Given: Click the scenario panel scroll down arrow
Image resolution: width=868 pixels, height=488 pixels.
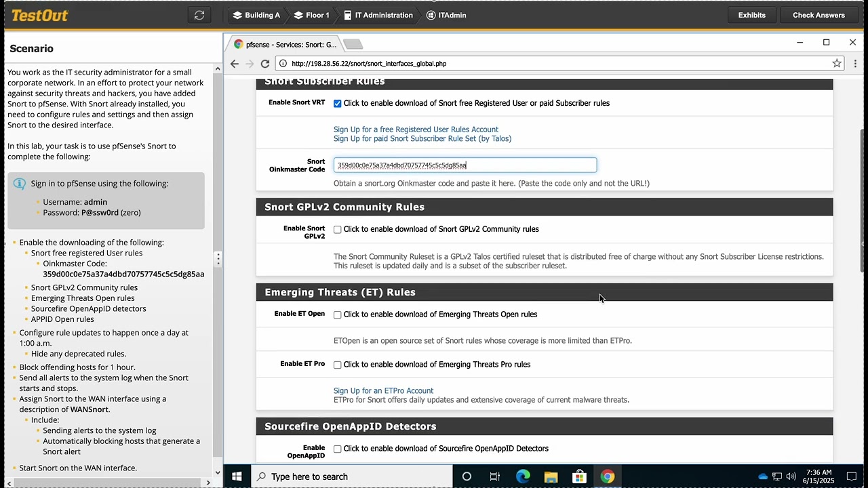Looking at the screenshot, I should (218, 473).
